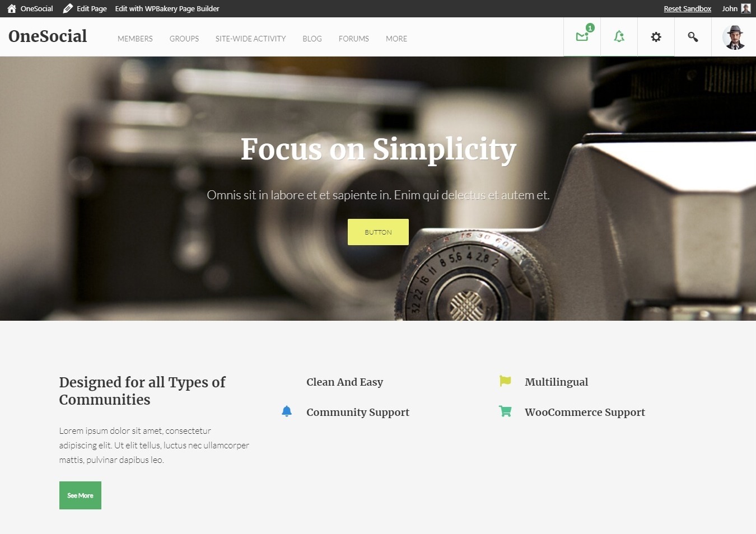756x534 pixels.
Task: Click the search magnifier icon
Action: coord(693,37)
